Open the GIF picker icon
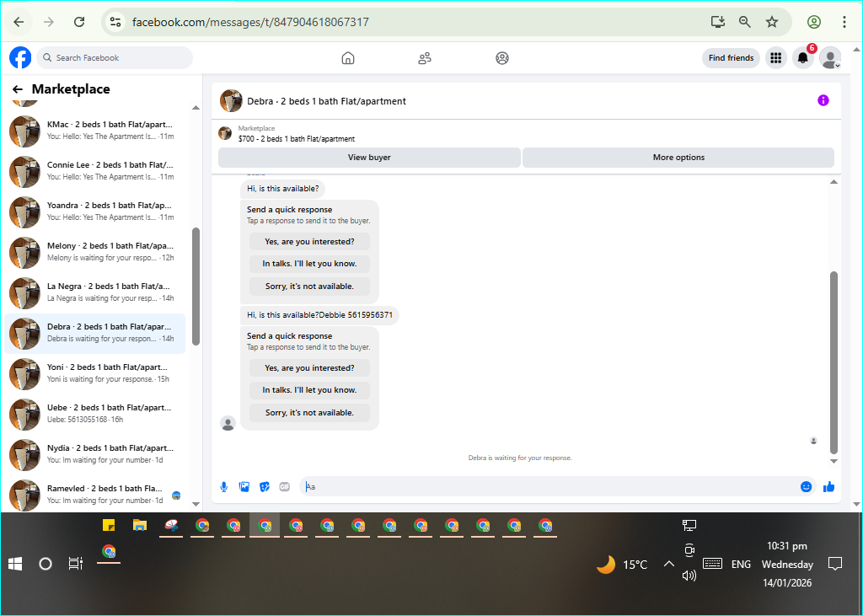 coord(285,486)
